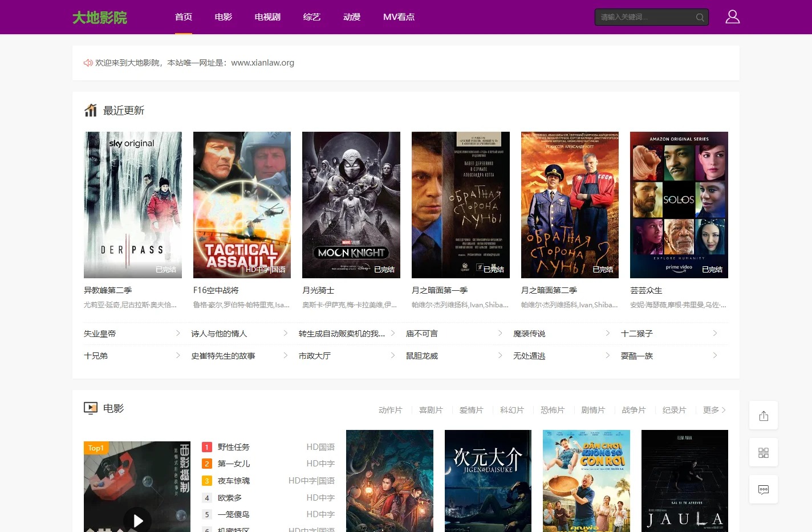Click 更多 to see more movies

(714, 410)
